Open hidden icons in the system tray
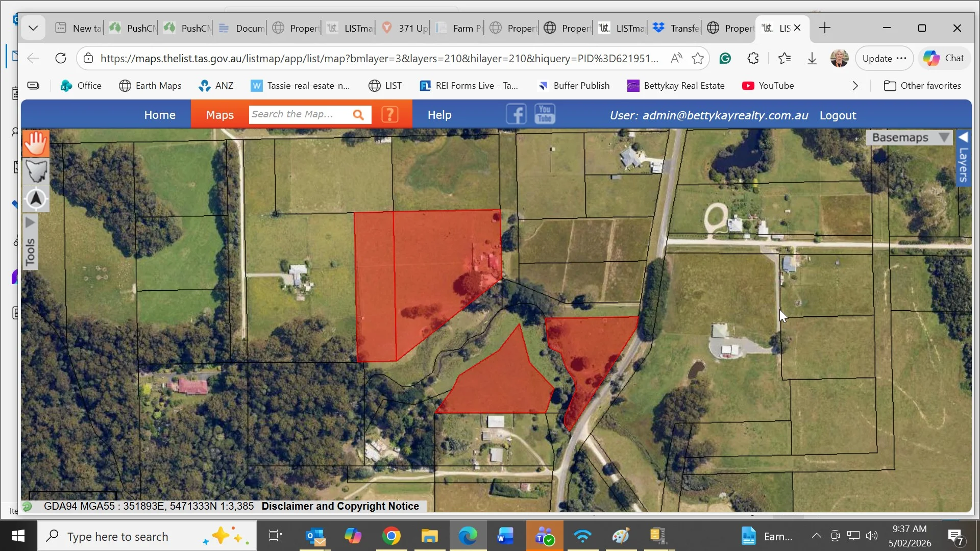 (x=816, y=536)
